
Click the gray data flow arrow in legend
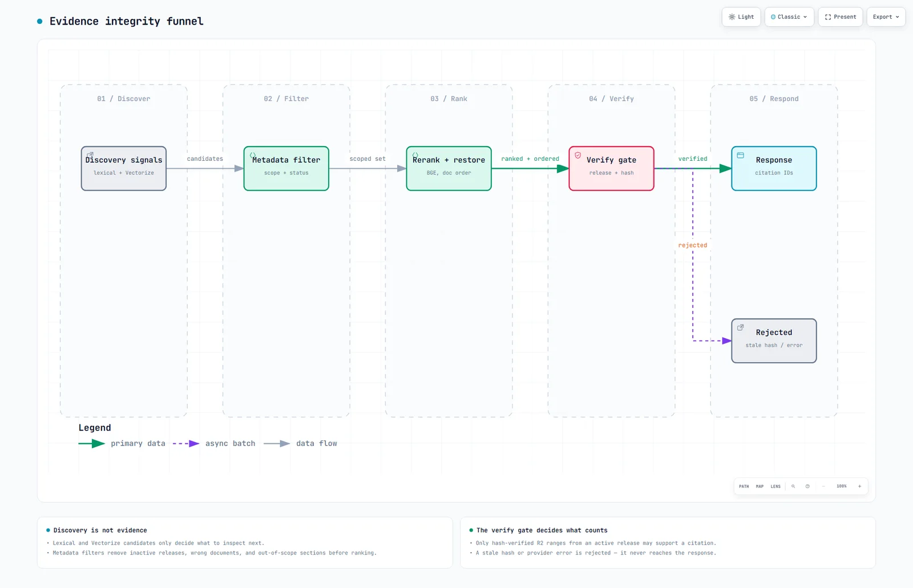(277, 444)
